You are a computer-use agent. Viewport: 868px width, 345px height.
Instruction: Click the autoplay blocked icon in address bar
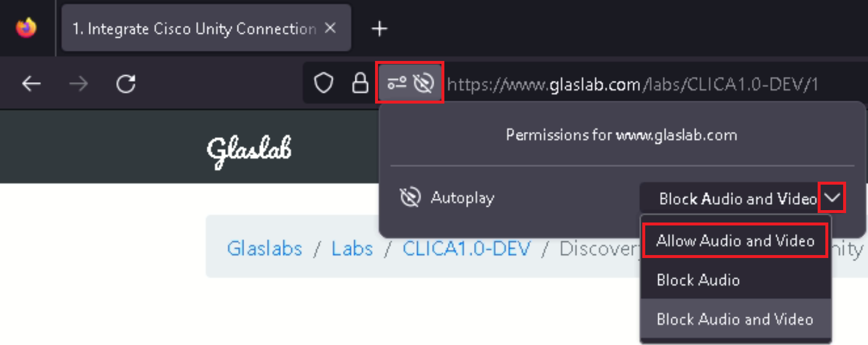tap(424, 84)
